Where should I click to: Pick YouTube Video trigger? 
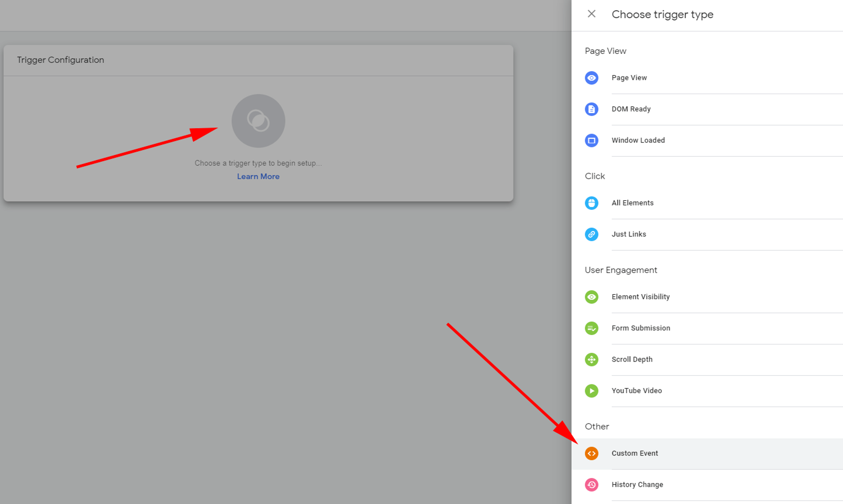(x=707, y=391)
